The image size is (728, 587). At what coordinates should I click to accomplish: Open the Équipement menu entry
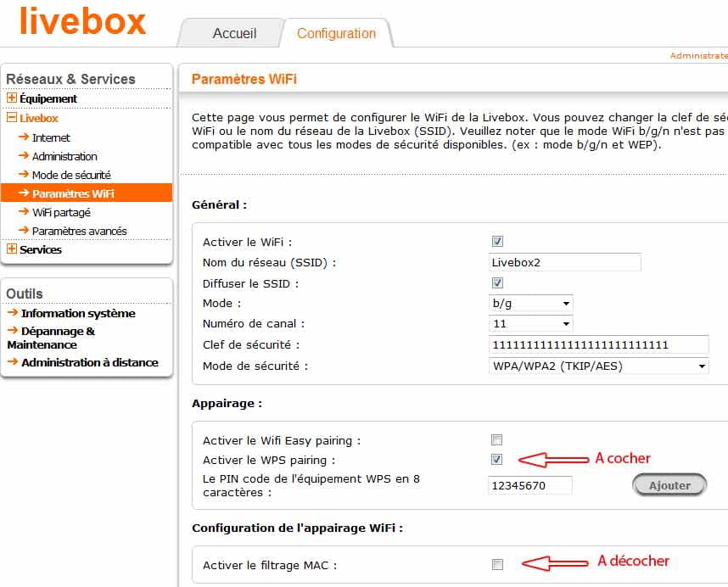(x=48, y=98)
